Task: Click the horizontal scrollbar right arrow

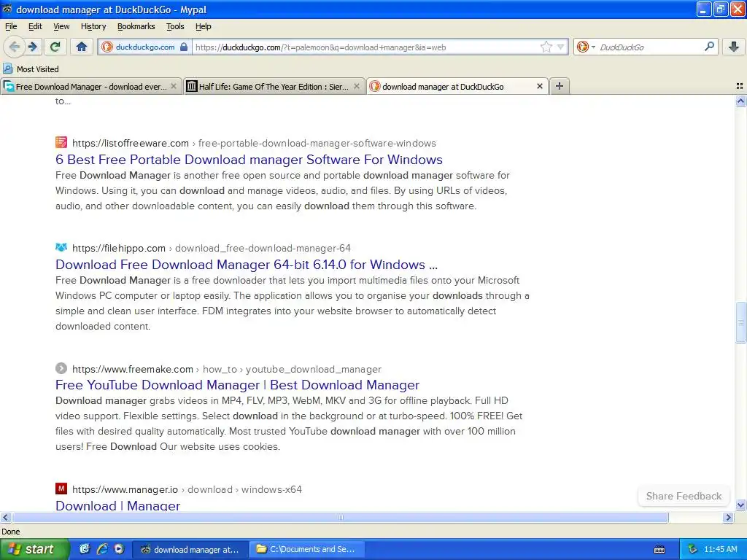Action: tap(728, 517)
